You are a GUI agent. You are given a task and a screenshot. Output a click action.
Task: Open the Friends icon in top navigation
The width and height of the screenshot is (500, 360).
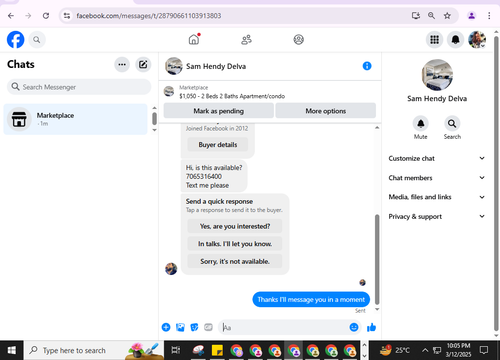[x=246, y=40]
